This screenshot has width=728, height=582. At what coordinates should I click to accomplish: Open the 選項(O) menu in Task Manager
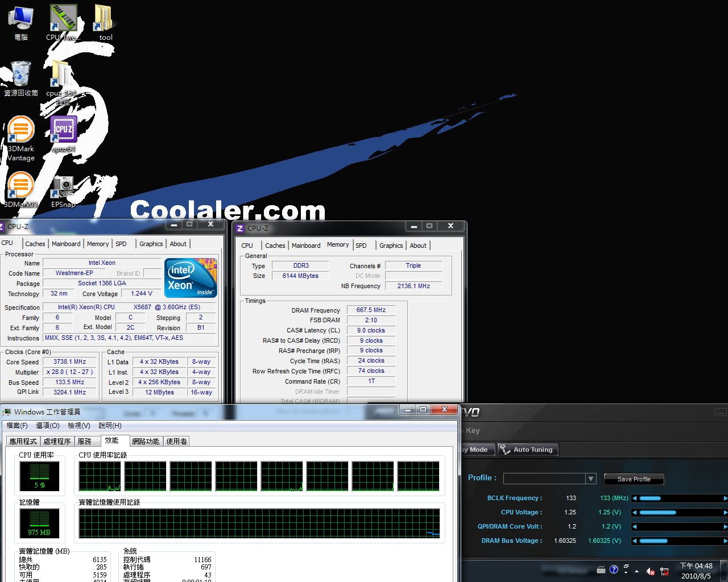coord(48,426)
